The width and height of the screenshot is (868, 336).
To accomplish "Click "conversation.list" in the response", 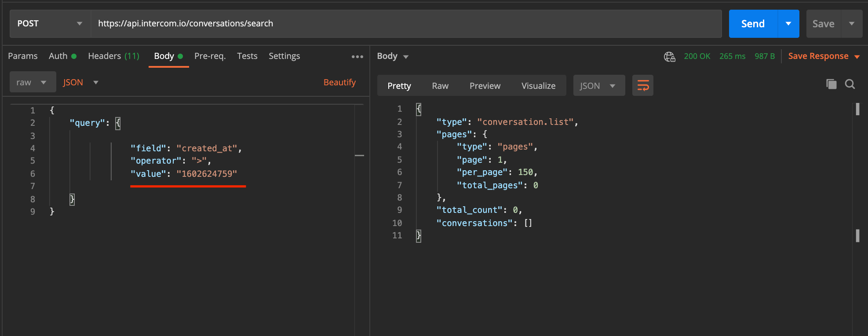I will click(525, 122).
